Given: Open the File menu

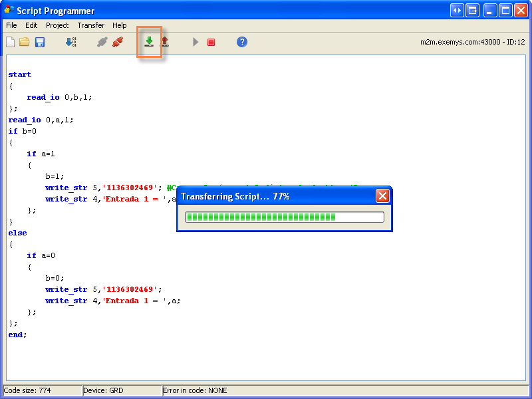Looking at the screenshot, I should click(x=11, y=25).
